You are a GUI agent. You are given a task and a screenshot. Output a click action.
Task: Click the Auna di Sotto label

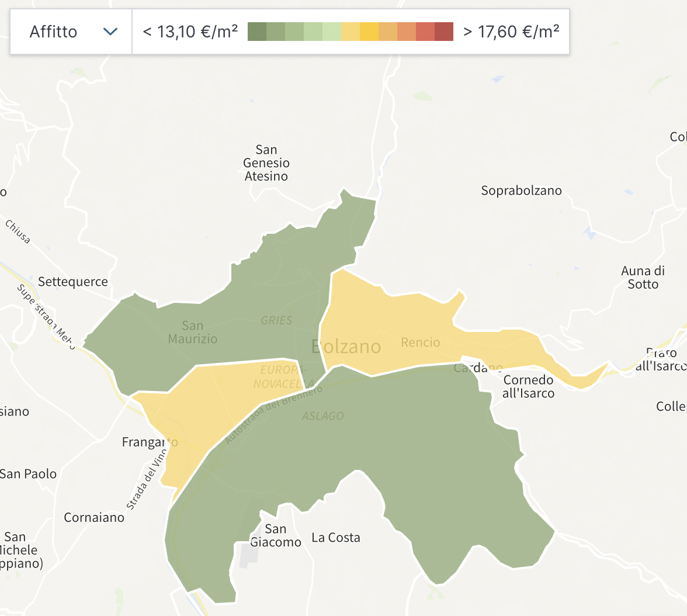click(643, 278)
